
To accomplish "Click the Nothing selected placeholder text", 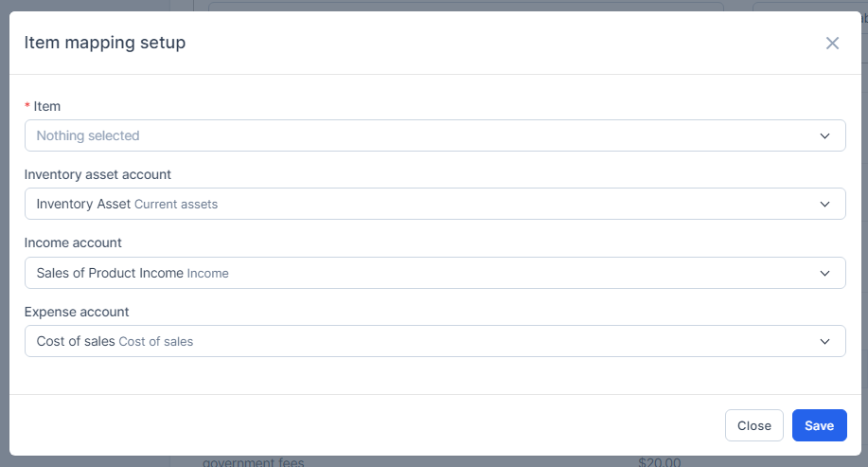I will [x=88, y=135].
